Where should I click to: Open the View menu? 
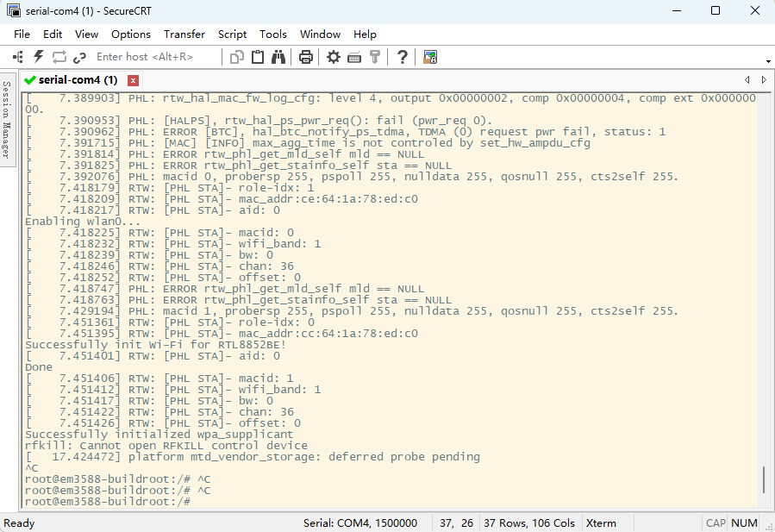click(x=86, y=34)
